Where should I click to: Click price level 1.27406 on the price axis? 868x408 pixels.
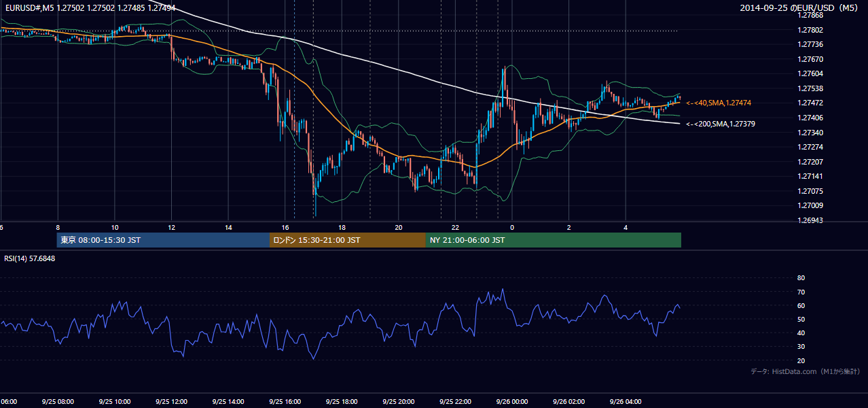[x=810, y=118]
